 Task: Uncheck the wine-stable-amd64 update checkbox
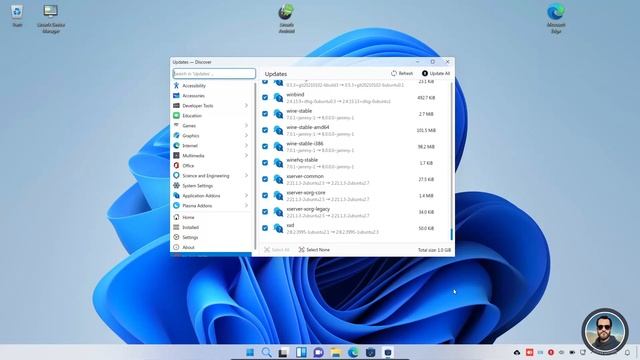click(x=265, y=130)
